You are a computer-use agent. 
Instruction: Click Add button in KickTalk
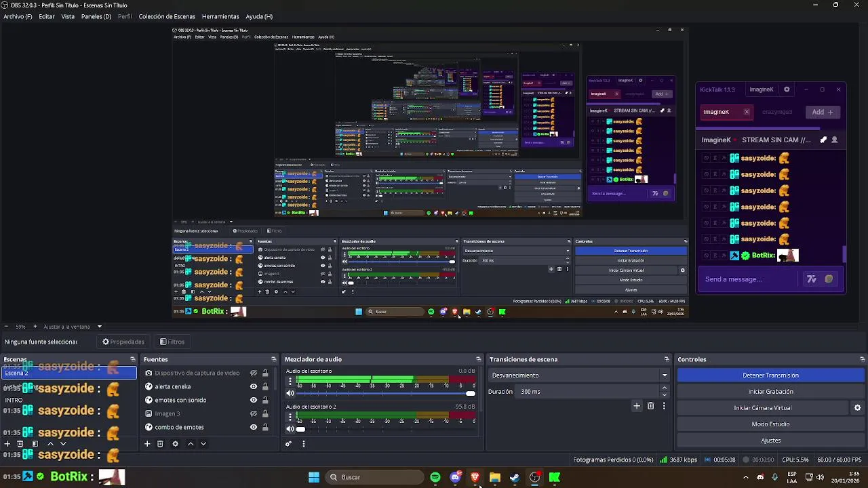point(823,112)
